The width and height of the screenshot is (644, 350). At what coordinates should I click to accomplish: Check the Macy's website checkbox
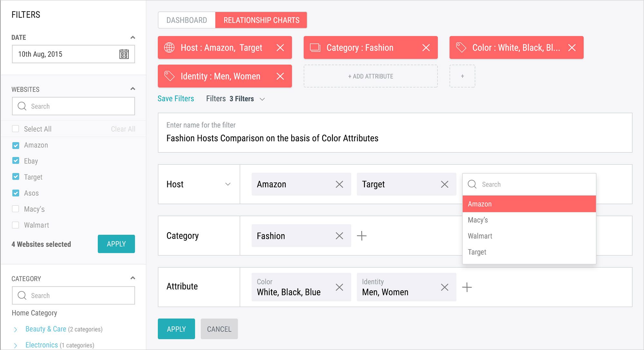(x=15, y=209)
